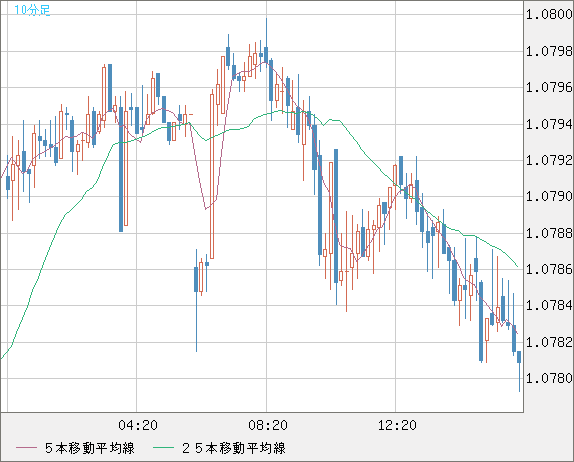Click the 1.0780 price axis label

tap(549, 378)
